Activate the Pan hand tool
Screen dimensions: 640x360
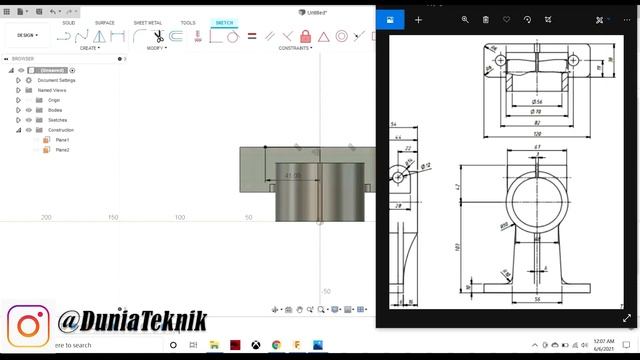300,309
